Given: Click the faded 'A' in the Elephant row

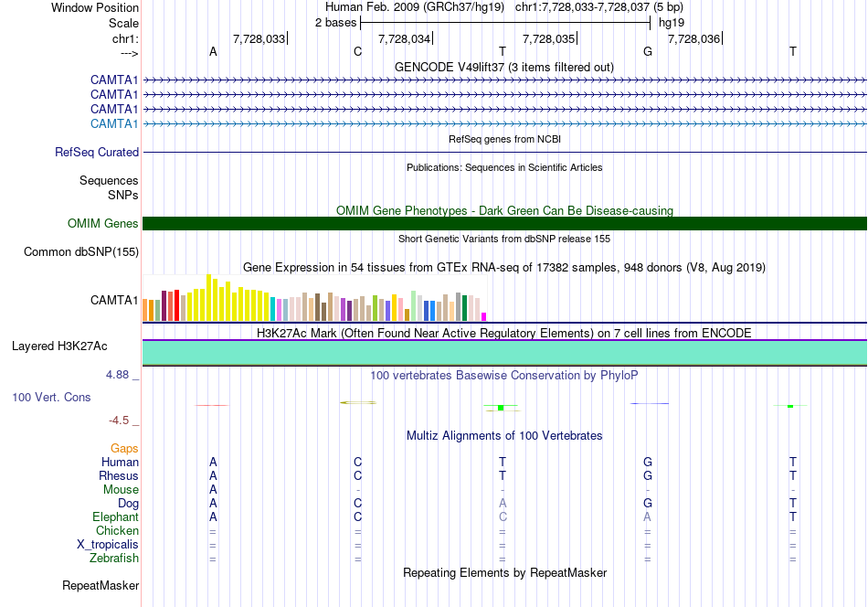Looking at the screenshot, I should [x=647, y=516].
